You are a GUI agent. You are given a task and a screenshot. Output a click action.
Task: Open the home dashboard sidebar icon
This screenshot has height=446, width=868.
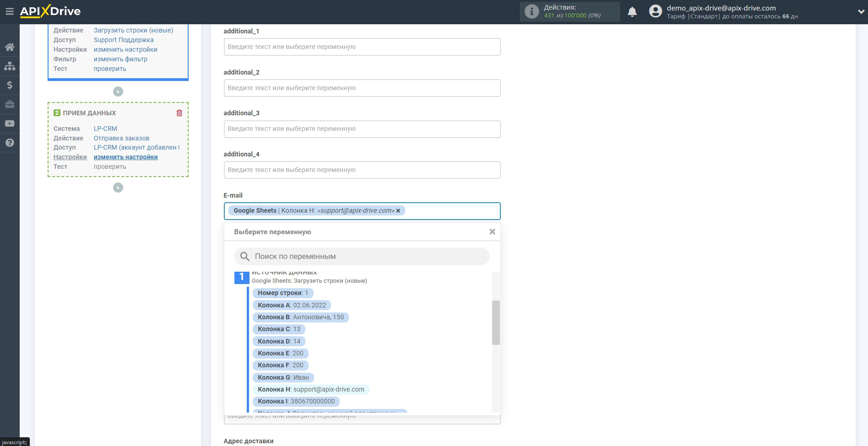click(x=10, y=47)
